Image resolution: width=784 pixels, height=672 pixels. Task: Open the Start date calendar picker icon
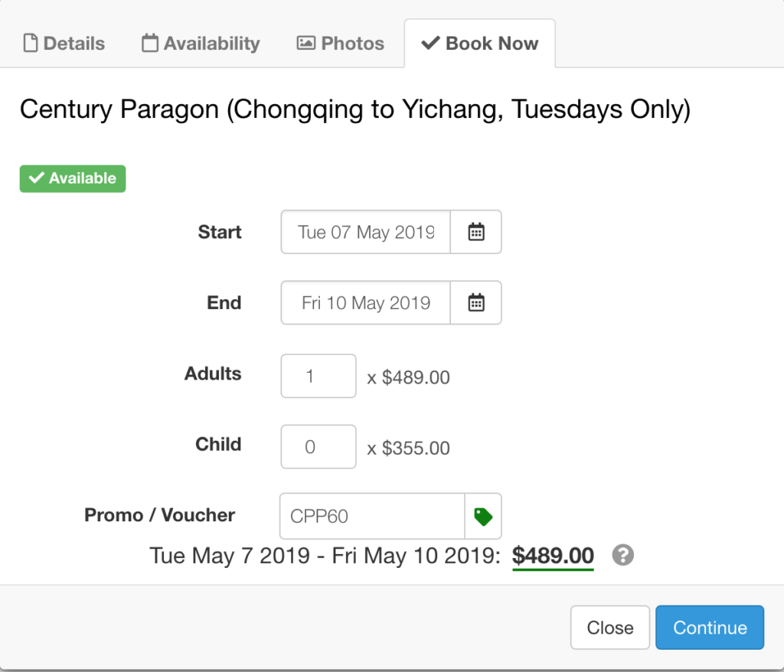(476, 232)
